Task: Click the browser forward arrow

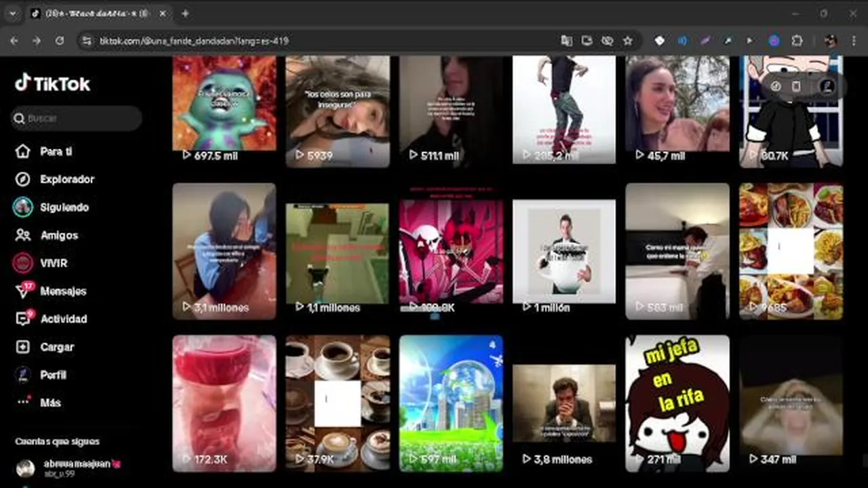Action: (x=37, y=41)
